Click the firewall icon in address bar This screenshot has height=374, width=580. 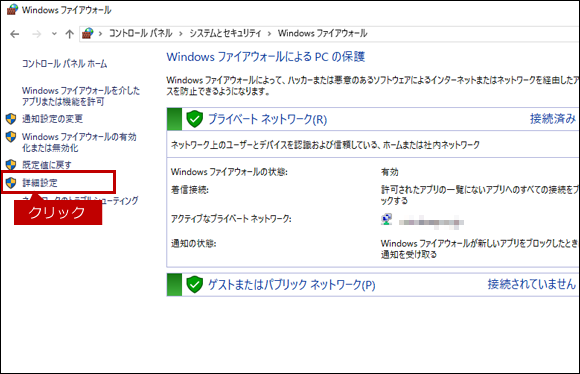coord(88,33)
